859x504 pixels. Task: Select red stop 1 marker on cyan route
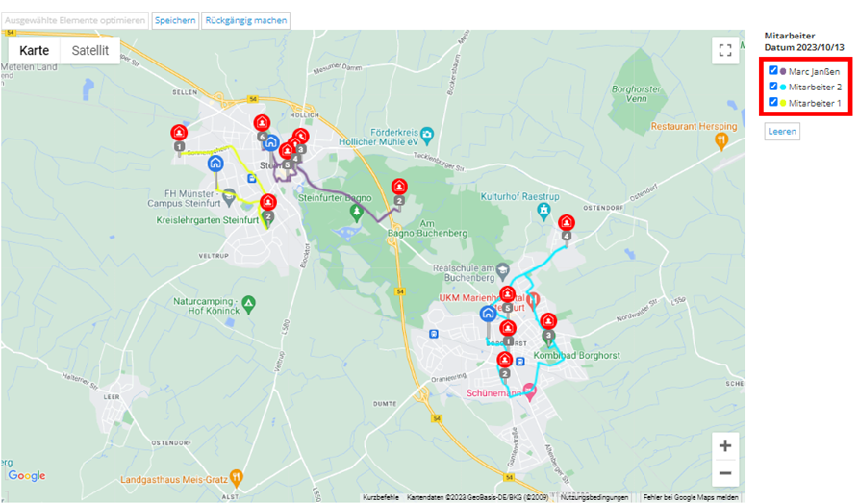(508, 328)
